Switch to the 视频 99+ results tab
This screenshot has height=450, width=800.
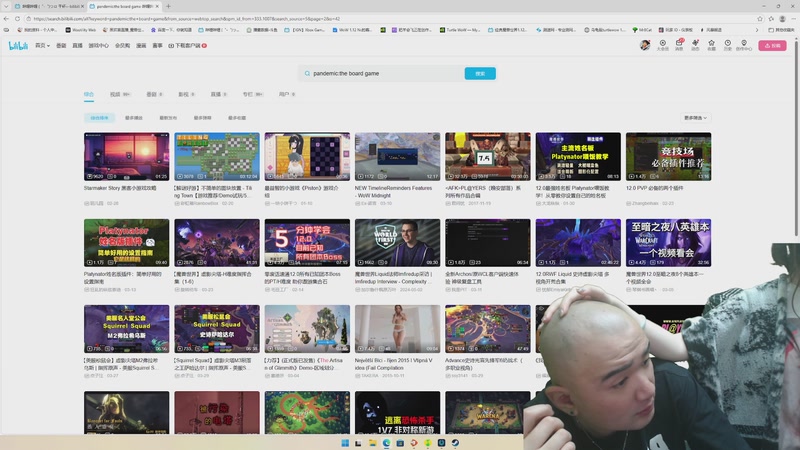[120, 94]
